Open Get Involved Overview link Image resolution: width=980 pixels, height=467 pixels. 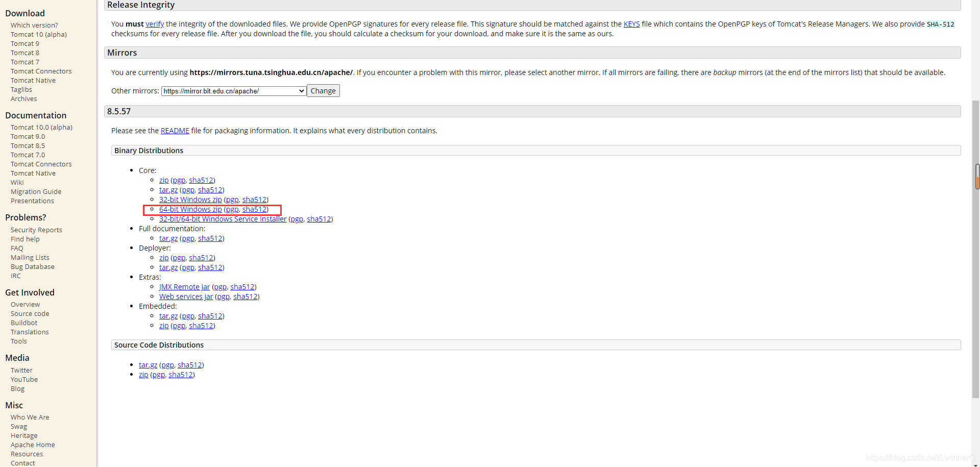pyautogui.click(x=25, y=305)
